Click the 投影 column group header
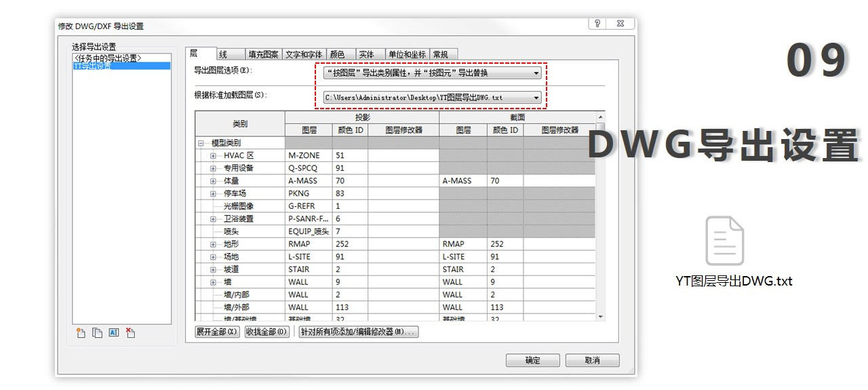This screenshot has width=868, height=390. 362,117
